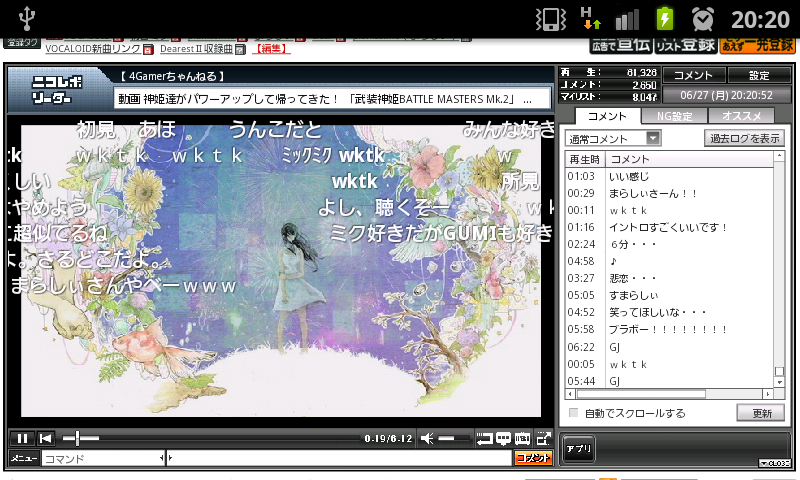Switch player to wide screen mode icon
Image resolution: width=800 pixels, height=480 pixels.
coord(522,438)
